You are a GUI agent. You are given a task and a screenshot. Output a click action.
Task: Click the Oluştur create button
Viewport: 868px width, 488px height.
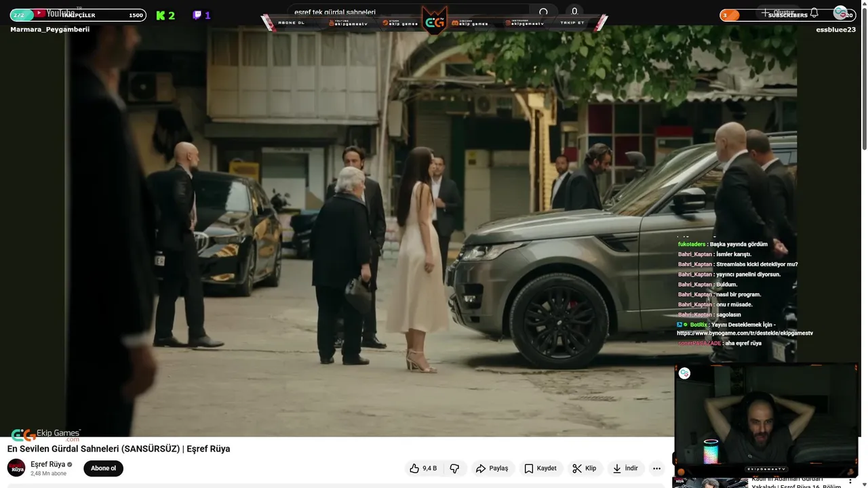pyautogui.click(x=777, y=12)
